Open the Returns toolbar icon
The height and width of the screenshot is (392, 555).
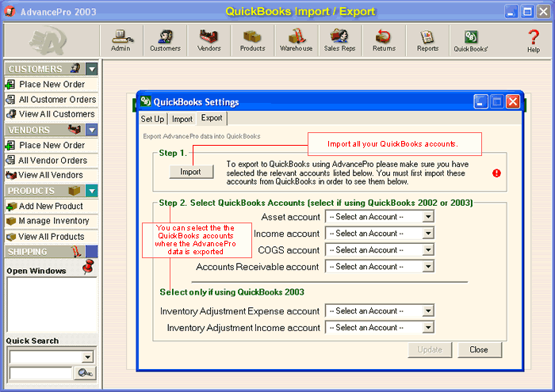[x=384, y=40]
